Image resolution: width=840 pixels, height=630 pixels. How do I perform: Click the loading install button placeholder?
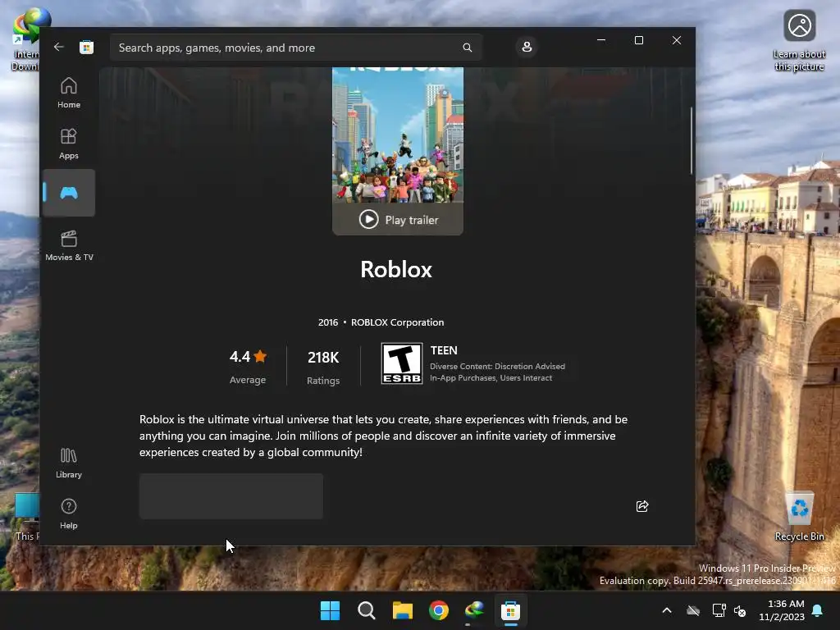(x=231, y=496)
